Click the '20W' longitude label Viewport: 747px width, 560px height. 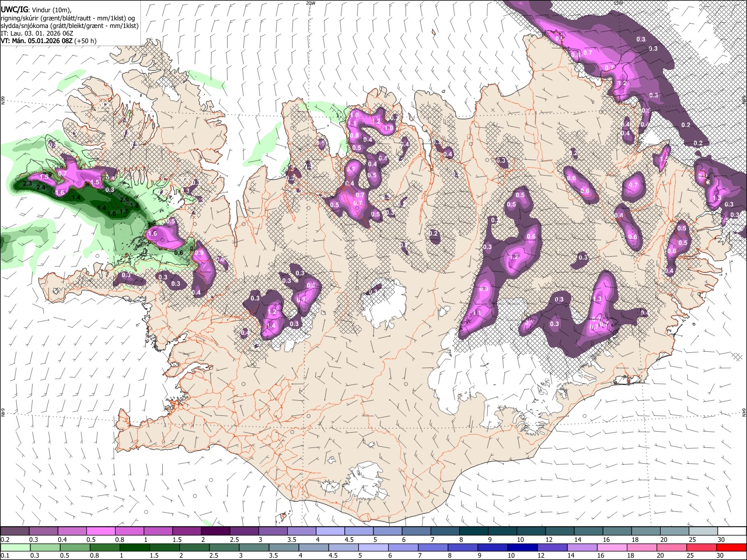pyautogui.click(x=310, y=3)
